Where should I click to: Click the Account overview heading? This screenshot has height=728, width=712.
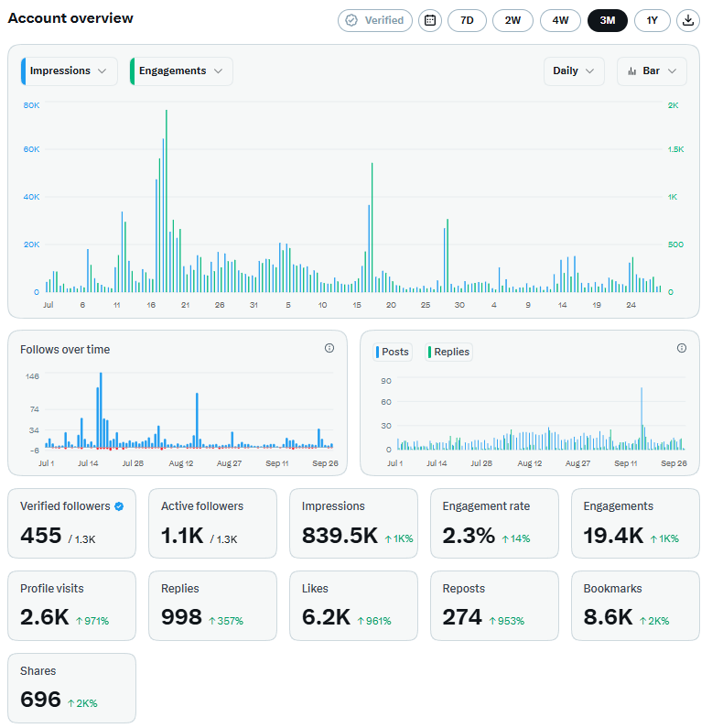click(70, 18)
